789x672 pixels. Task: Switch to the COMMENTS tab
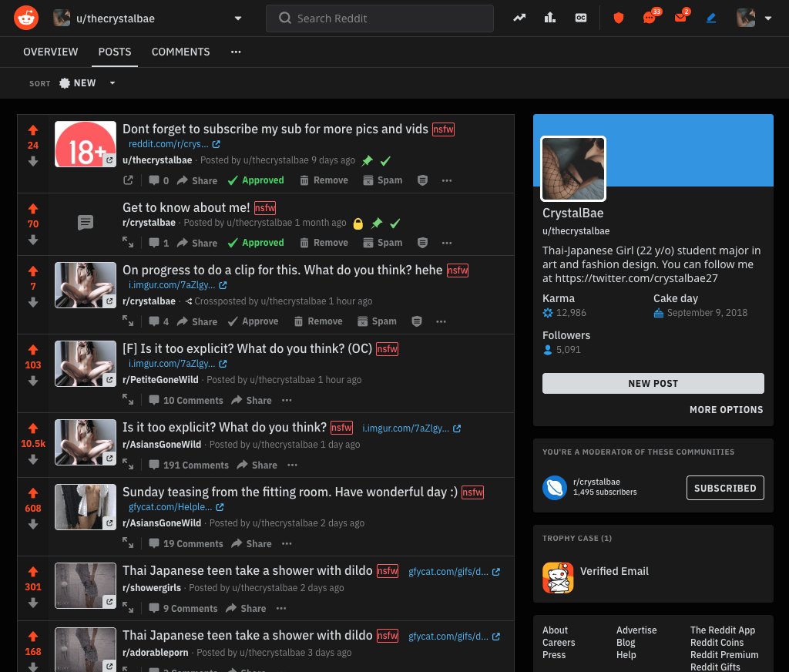180,52
